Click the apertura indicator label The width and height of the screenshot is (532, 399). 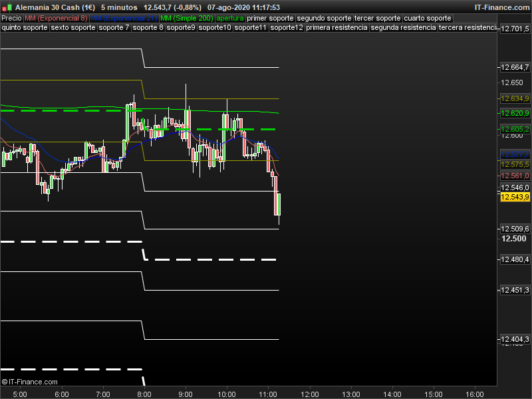click(230, 19)
